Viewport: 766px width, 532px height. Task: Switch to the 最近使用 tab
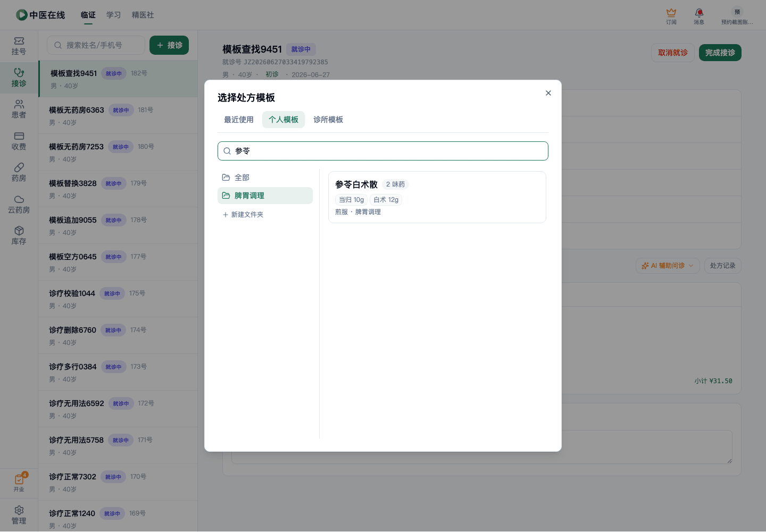coord(239,120)
